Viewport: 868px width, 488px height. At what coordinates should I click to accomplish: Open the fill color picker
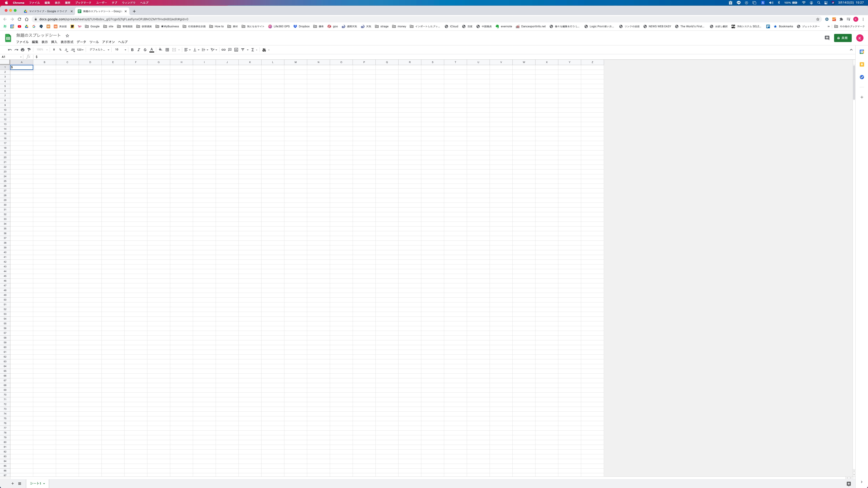160,50
